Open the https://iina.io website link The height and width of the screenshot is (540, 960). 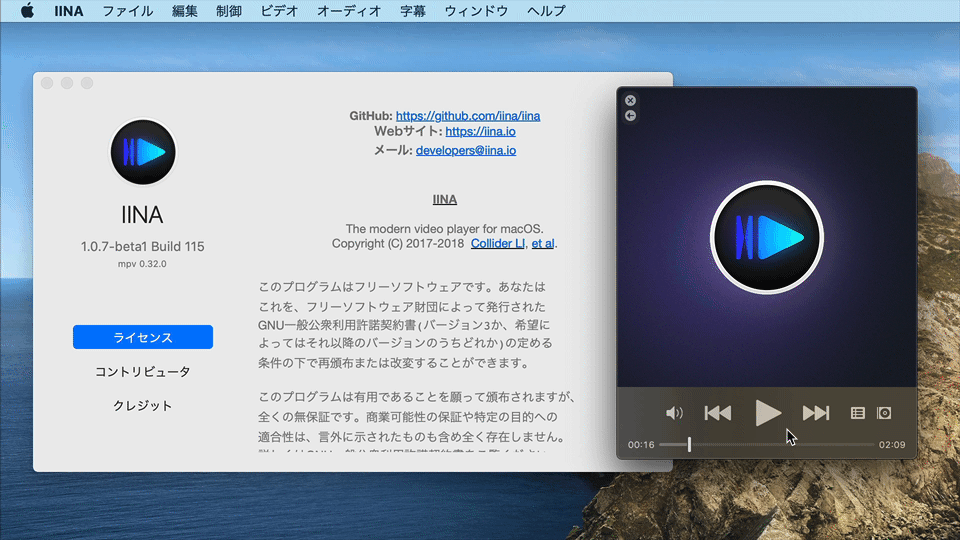click(x=480, y=132)
